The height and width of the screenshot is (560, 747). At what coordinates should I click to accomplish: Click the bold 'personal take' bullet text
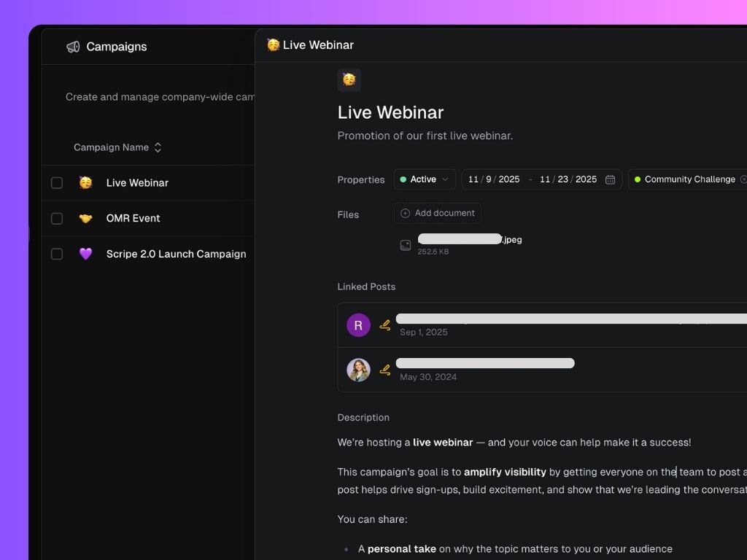pyautogui.click(x=402, y=549)
